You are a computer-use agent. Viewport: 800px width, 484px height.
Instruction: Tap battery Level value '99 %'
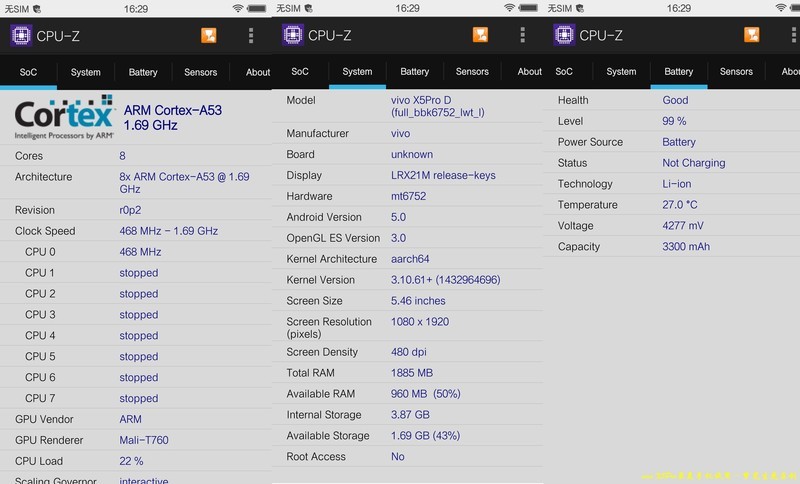click(x=674, y=121)
